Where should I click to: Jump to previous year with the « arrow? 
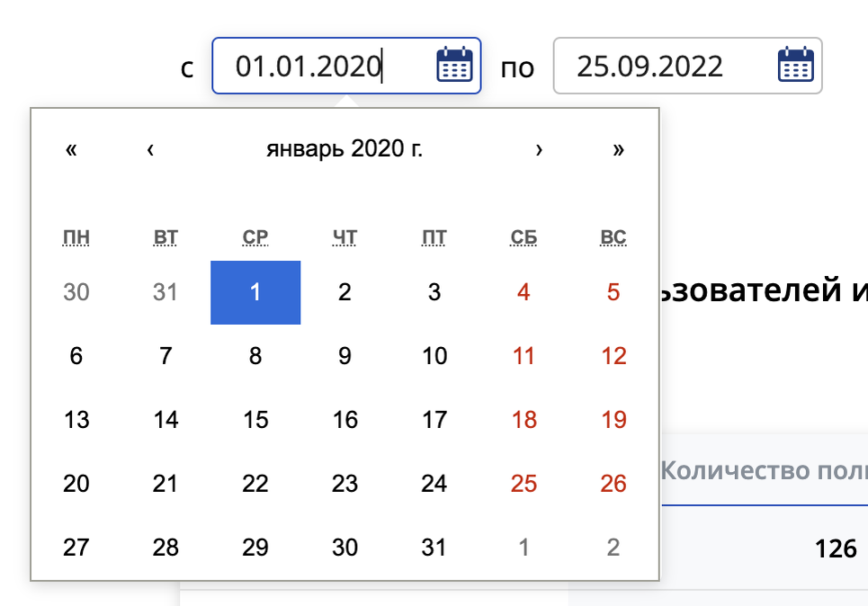click(x=70, y=149)
